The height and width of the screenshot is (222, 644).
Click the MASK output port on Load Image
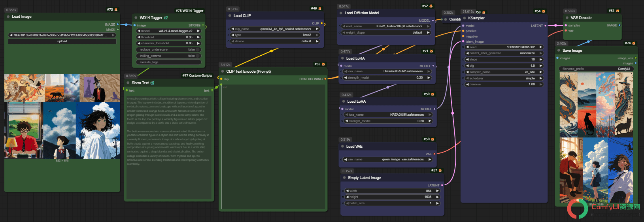(117, 29)
